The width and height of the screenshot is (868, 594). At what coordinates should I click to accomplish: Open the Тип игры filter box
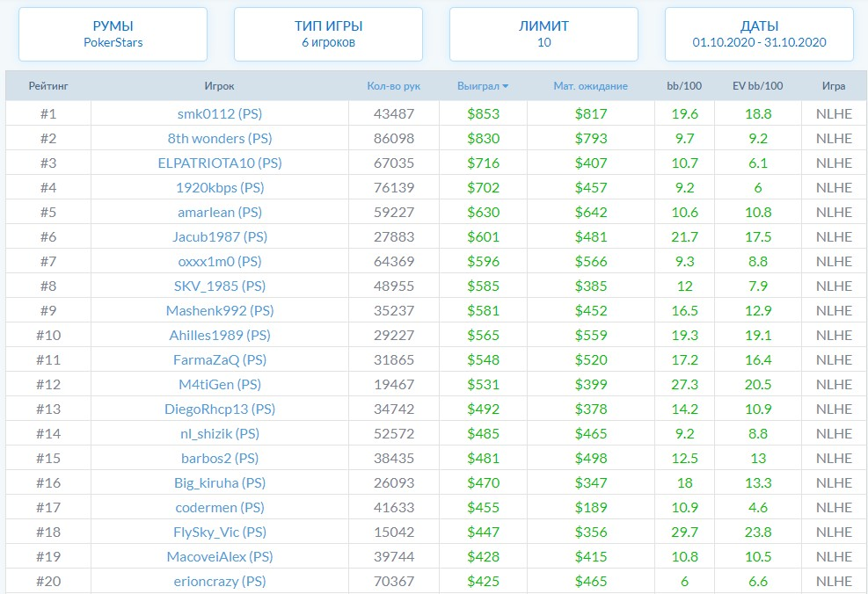(x=328, y=34)
